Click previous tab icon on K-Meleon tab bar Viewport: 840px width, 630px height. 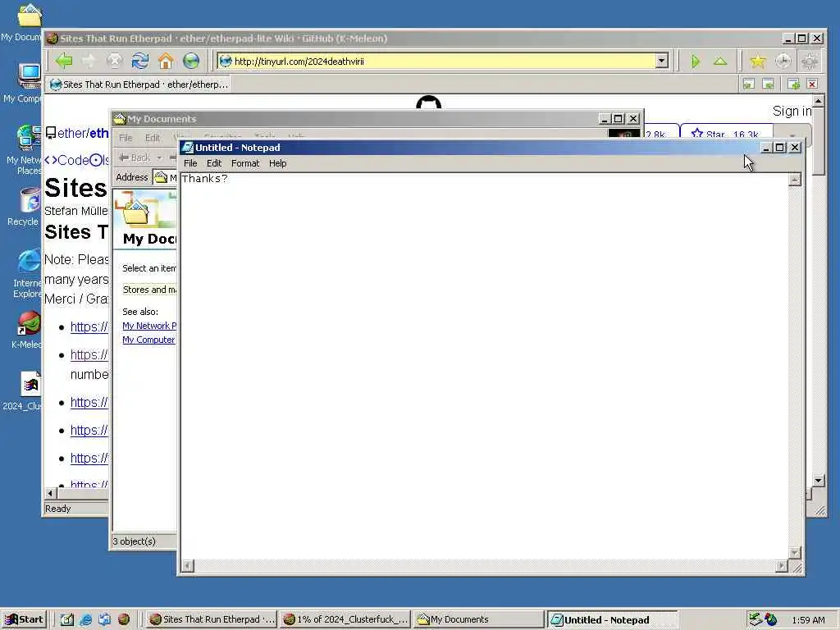[x=748, y=84]
